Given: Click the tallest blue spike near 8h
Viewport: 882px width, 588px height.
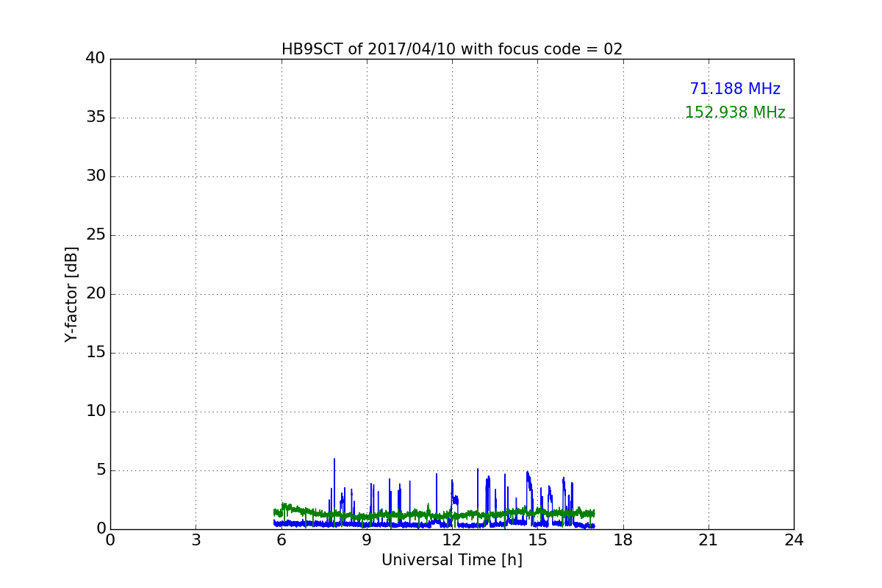Looking at the screenshot, I should [334, 491].
